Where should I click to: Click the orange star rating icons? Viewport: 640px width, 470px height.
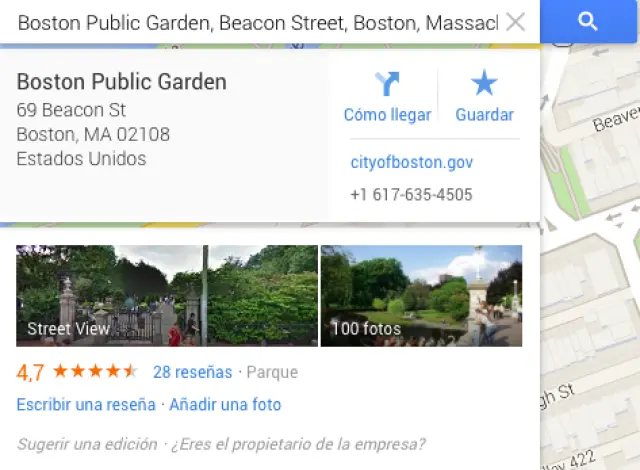click(96, 371)
